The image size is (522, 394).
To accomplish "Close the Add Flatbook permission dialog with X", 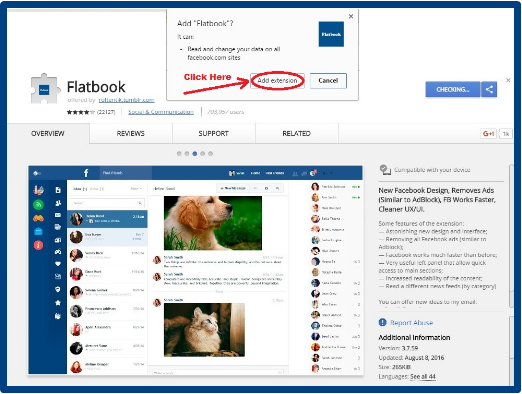I will (351, 16).
